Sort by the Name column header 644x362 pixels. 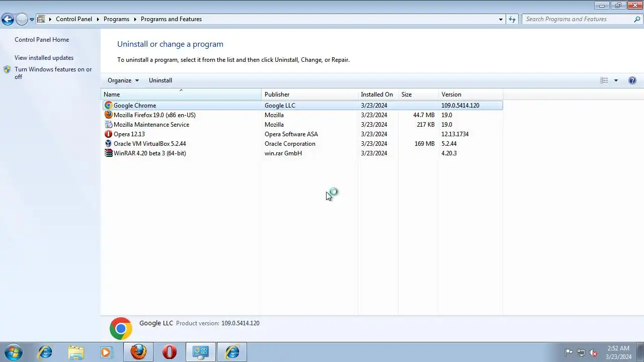click(181, 95)
